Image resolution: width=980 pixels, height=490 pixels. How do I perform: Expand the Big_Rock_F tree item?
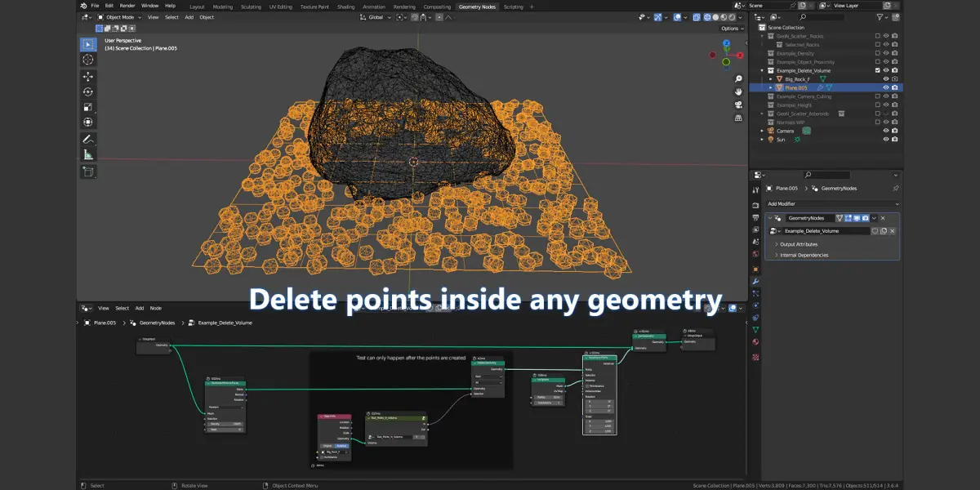tap(770, 79)
